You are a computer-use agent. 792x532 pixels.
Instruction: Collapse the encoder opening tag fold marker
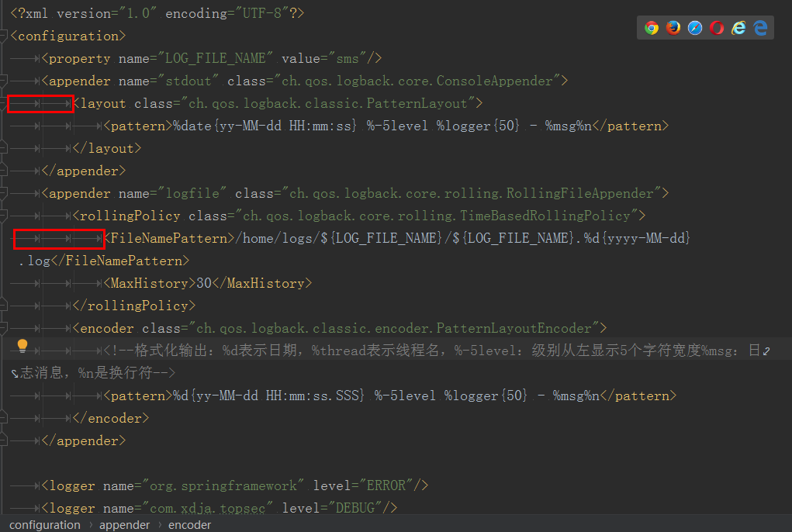3,328
